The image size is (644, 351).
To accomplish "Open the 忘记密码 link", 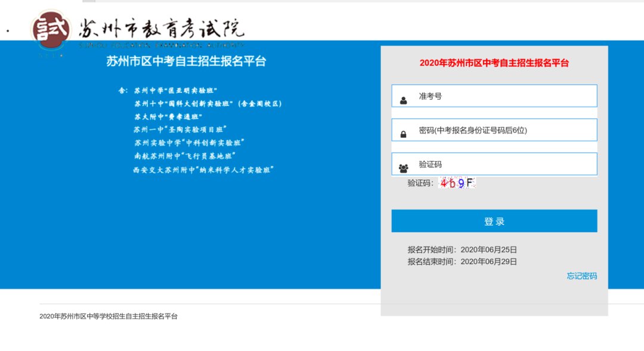I will coord(581,276).
